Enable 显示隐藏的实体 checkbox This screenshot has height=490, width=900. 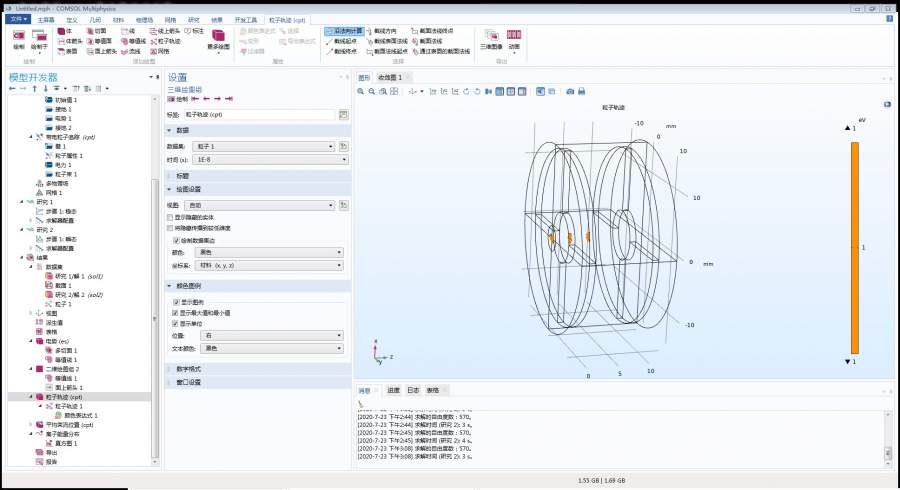(170, 217)
